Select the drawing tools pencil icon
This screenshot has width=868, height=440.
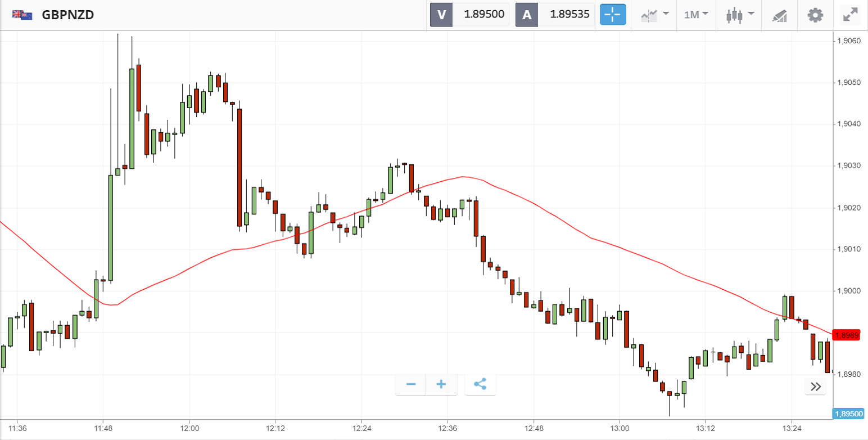pyautogui.click(x=779, y=15)
